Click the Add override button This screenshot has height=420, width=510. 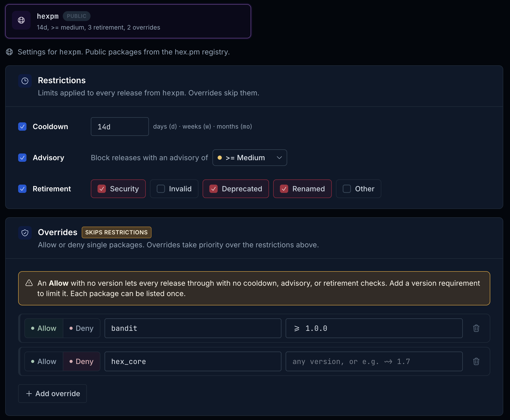click(52, 394)
